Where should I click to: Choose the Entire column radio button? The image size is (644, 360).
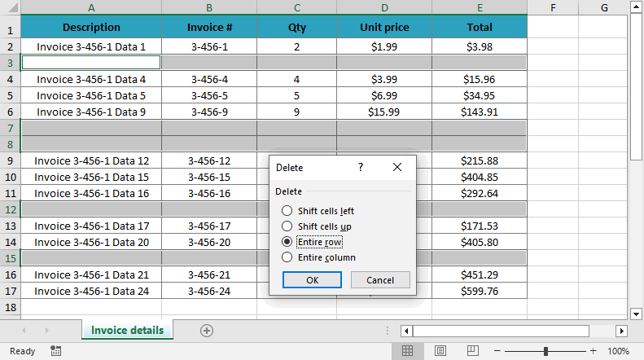287,257
